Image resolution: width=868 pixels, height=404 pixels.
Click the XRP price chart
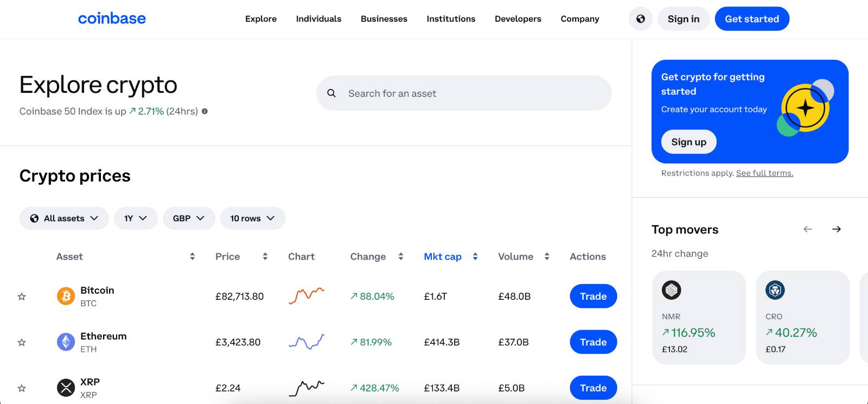[307, 388]
